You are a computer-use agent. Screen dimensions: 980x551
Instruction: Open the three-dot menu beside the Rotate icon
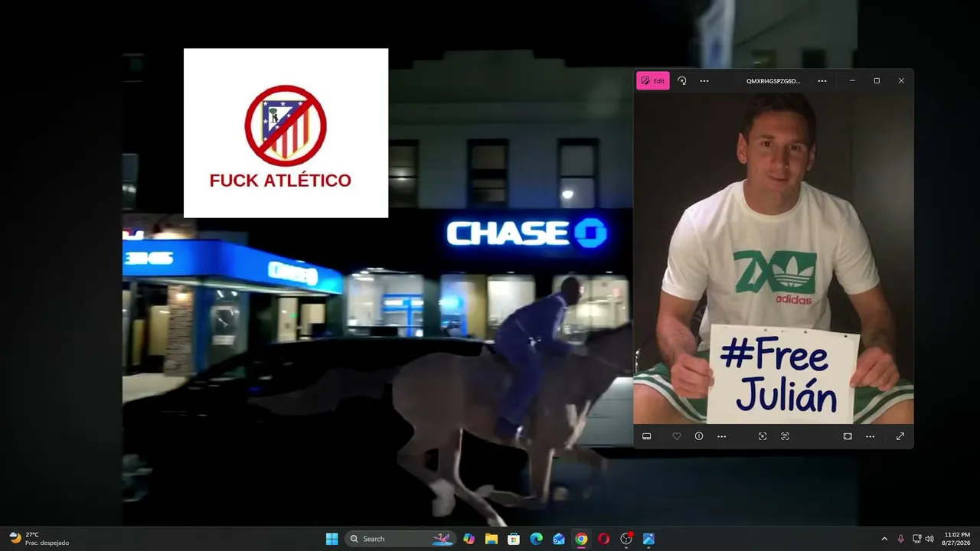(704, 80)
